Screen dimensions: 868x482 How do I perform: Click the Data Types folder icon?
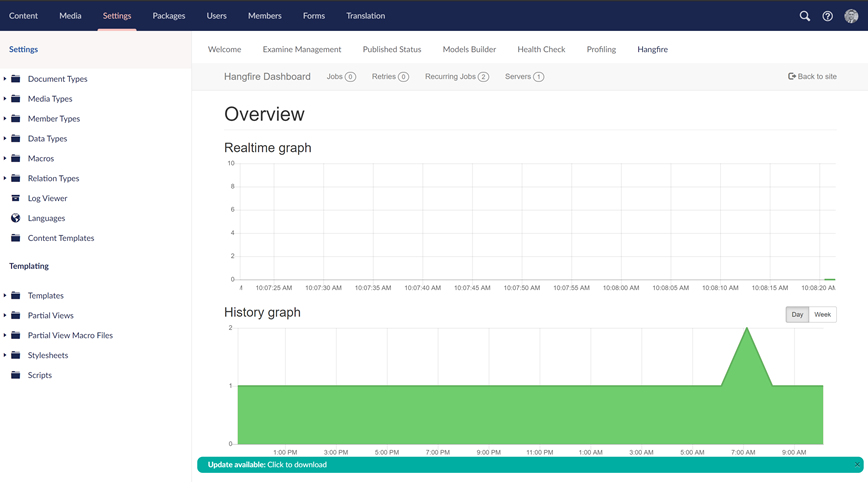tap(16, 138)
